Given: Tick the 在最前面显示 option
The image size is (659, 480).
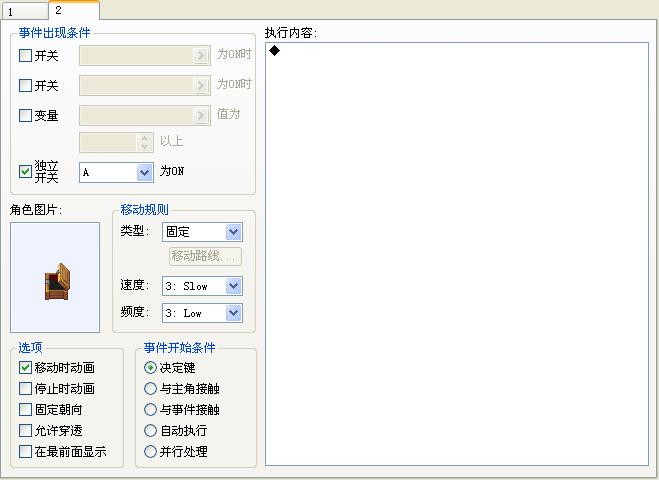Looking at the screenshot, I should [x=25, y=451].
